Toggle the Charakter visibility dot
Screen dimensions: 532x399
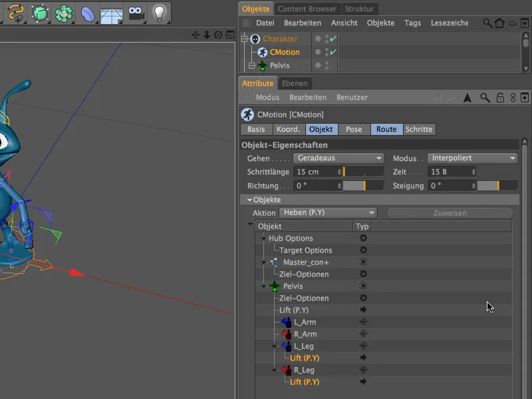tap(318, 39)
